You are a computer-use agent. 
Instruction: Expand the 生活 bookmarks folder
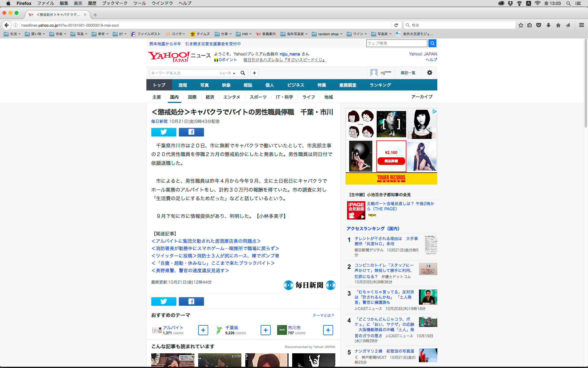tap(12, 34)
